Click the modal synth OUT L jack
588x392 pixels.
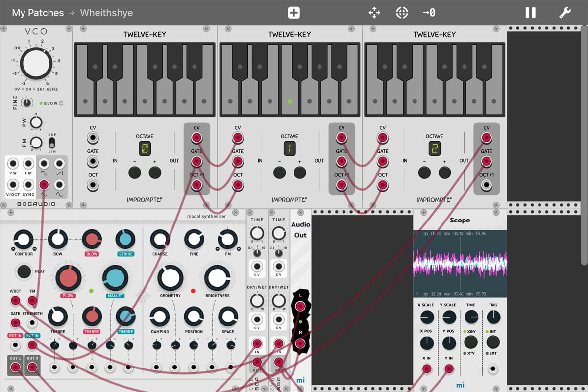coord(15,367)
